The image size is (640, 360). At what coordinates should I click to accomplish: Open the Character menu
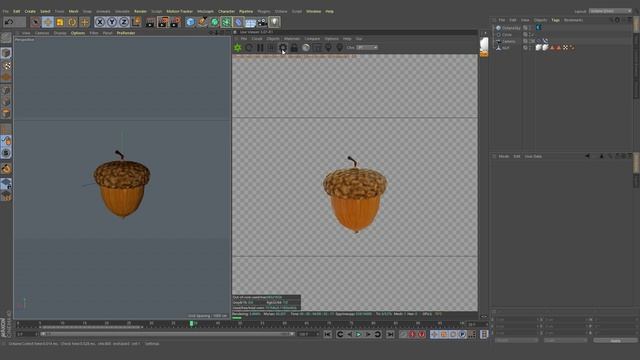227,11
